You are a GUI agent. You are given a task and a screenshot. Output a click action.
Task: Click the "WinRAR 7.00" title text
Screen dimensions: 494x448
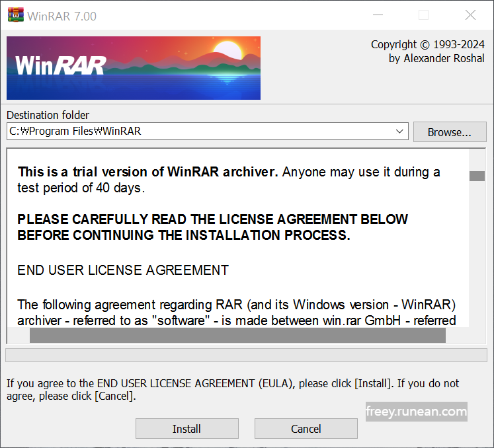[62, 17]
